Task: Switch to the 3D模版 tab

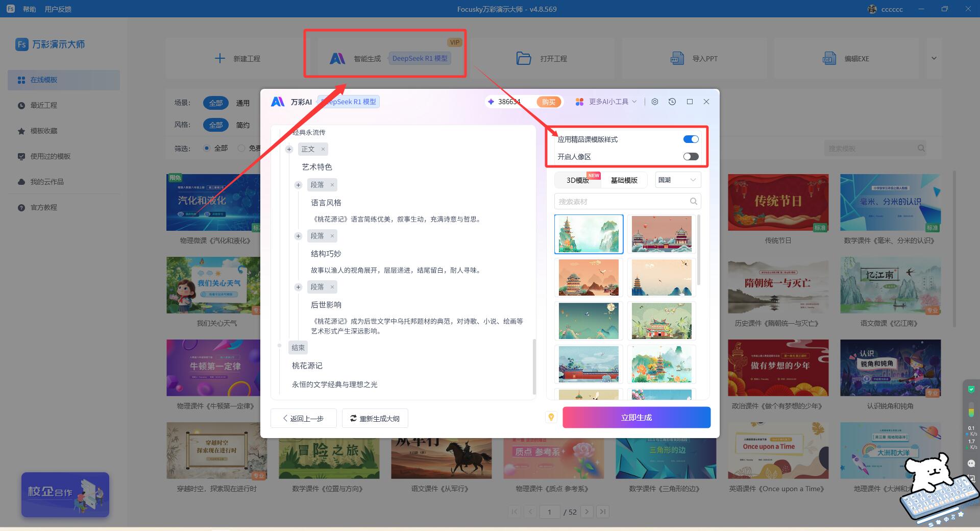Action: tap(578, 180)
